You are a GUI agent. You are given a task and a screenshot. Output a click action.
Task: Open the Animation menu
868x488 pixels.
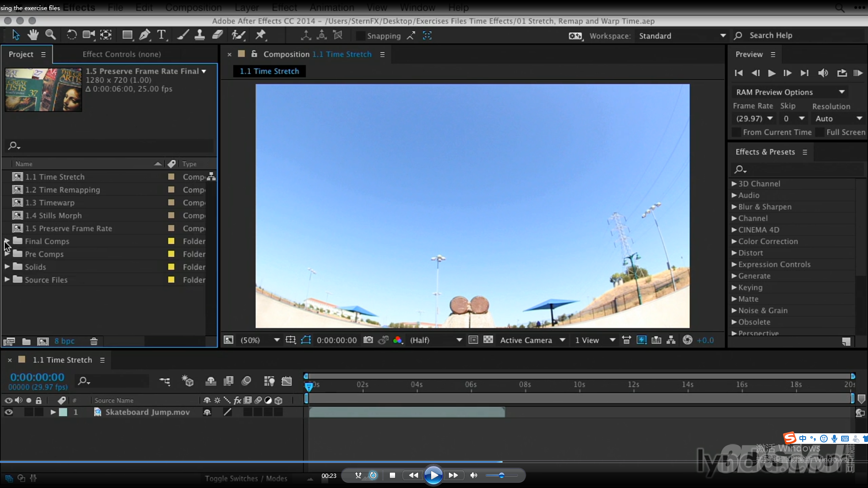click(332, 8)
